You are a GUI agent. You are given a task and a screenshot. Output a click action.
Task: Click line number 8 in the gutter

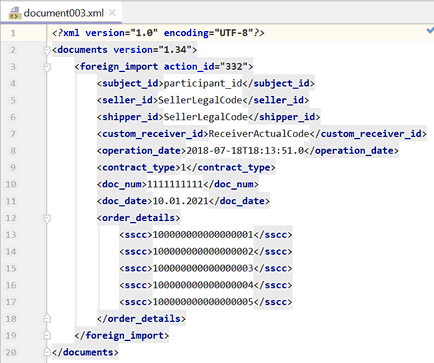pos(13,151)
